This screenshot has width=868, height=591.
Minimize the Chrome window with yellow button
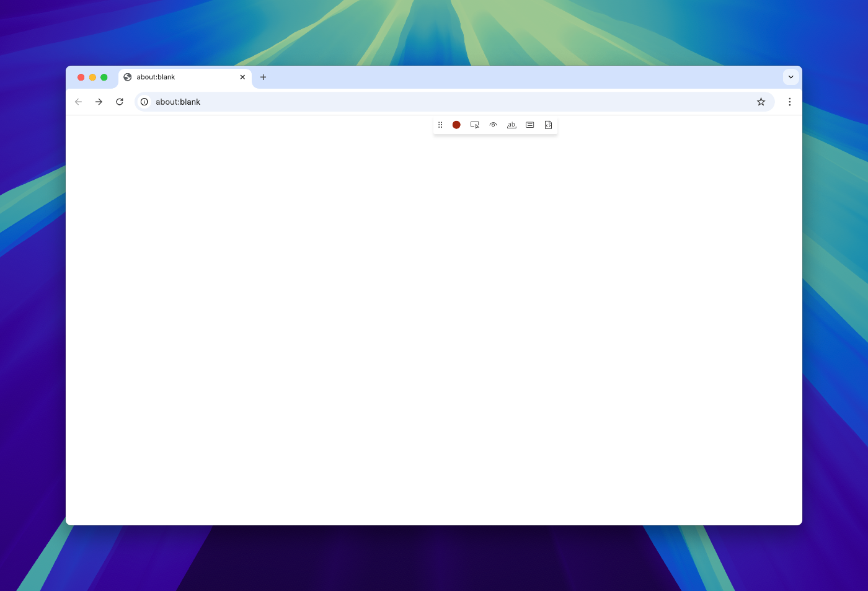click(x=92, y=78)
